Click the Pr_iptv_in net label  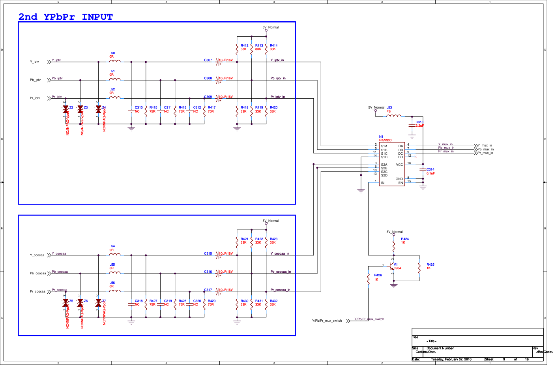pos(277,97)
